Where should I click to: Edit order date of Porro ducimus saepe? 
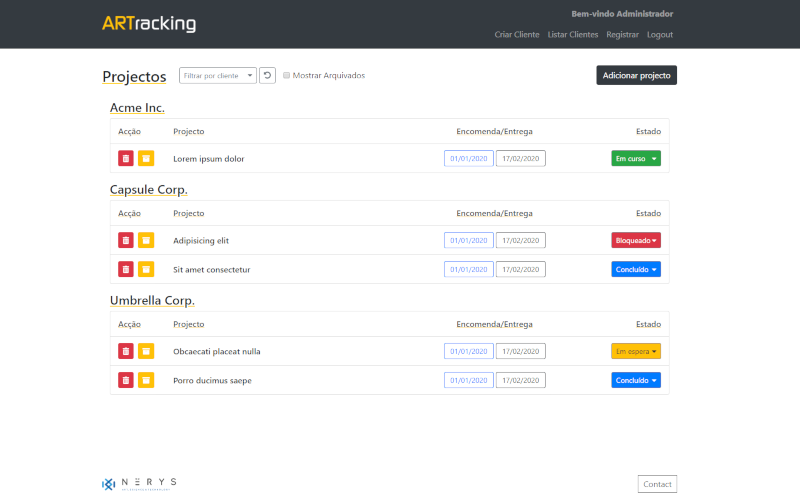click(468, 380)
